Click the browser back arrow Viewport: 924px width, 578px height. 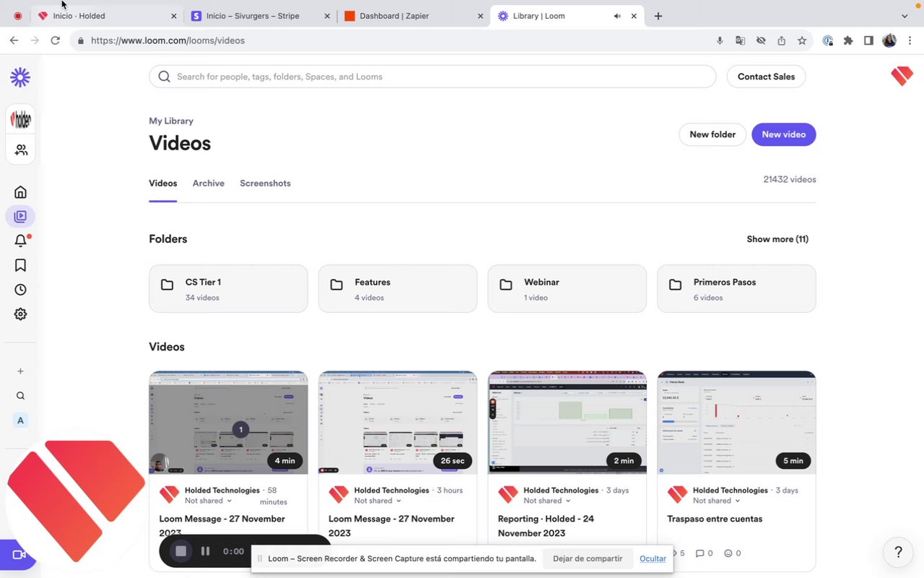(14, 40)
